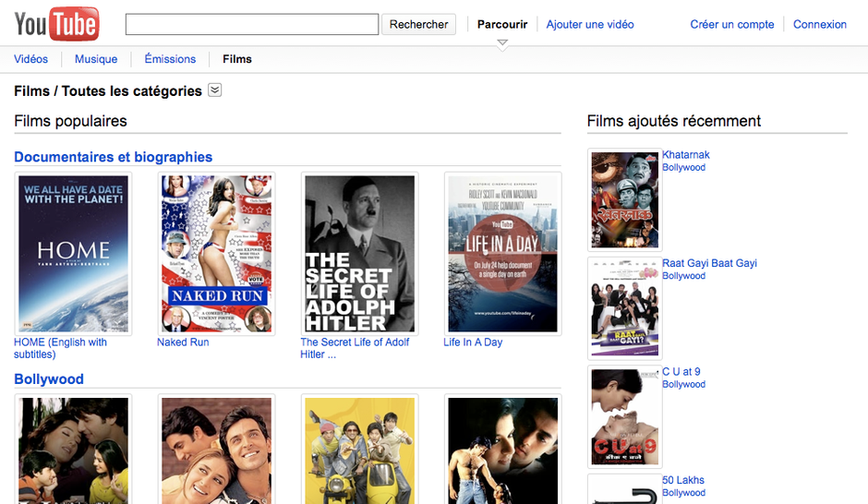Click the Life In A Day title link
The width and height of the screenshot is (868, 504).
click(x=473, y=342)
